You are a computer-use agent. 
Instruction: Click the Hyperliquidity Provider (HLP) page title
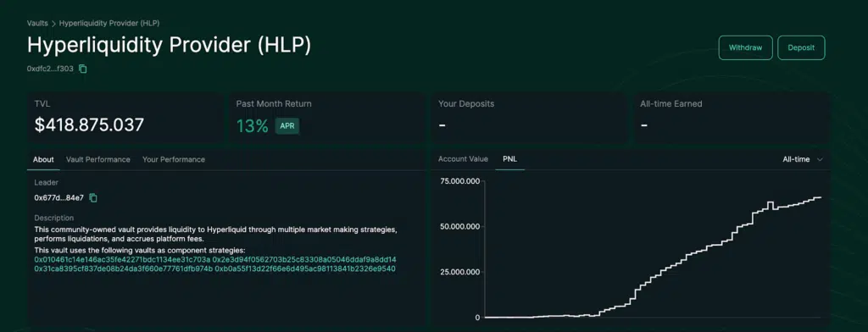[169, 46]
